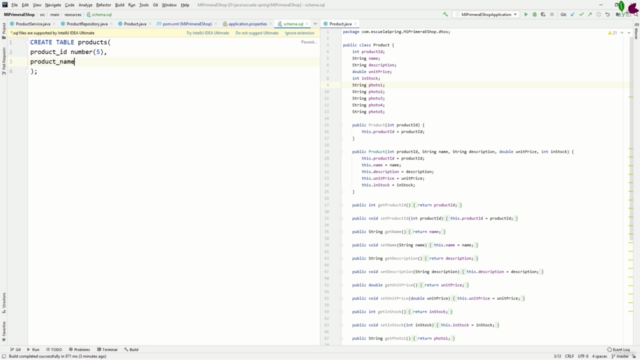Open the Favorites tool window
The width and height of the screenshot is (640, 360).
(x=4, y=331)
